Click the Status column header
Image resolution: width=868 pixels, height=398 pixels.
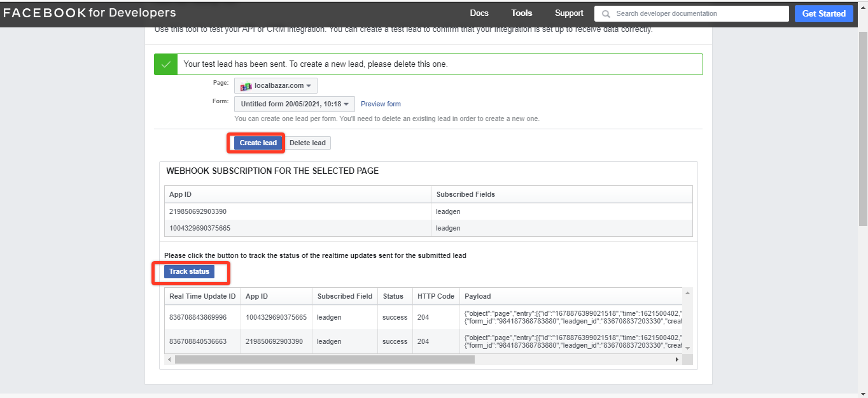[393, 296]
